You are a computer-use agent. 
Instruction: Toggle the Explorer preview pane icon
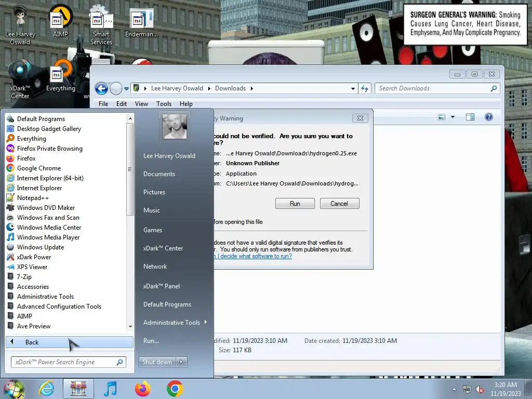[x=470, y=117]
